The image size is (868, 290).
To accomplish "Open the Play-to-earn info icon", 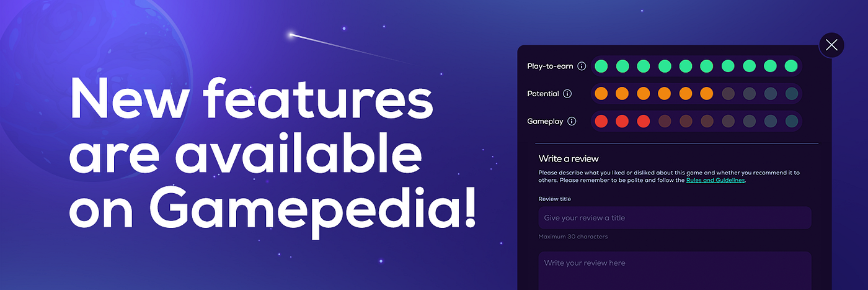I will pos(582,66).
